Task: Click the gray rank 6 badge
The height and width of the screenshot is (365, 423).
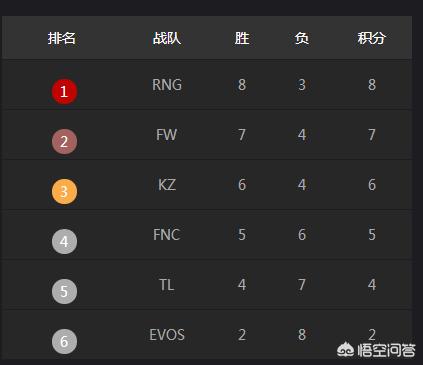Action: pyautogui.click(x=64, y=341)
